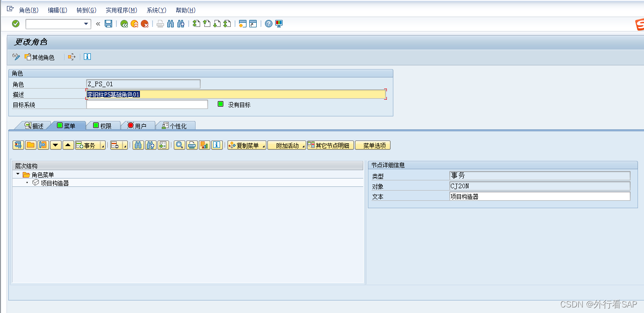Switch to the 描述 tab

34,126
